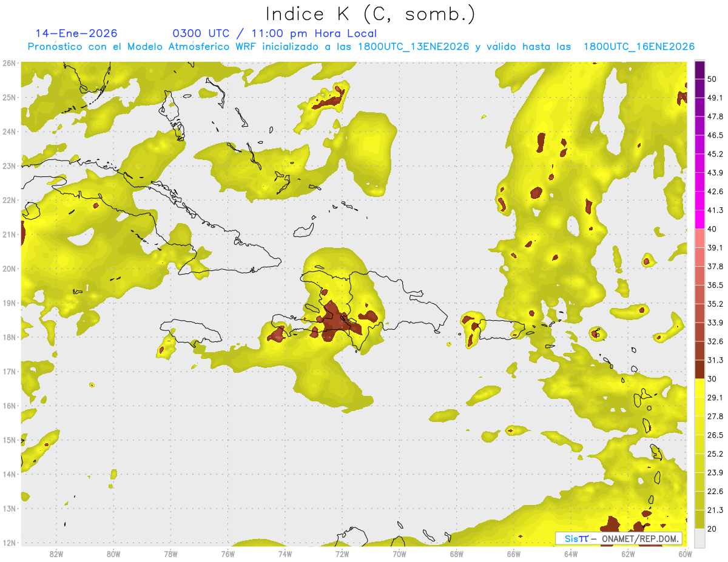Click the olive colorbar segment between 20 and 21.3

699,519
